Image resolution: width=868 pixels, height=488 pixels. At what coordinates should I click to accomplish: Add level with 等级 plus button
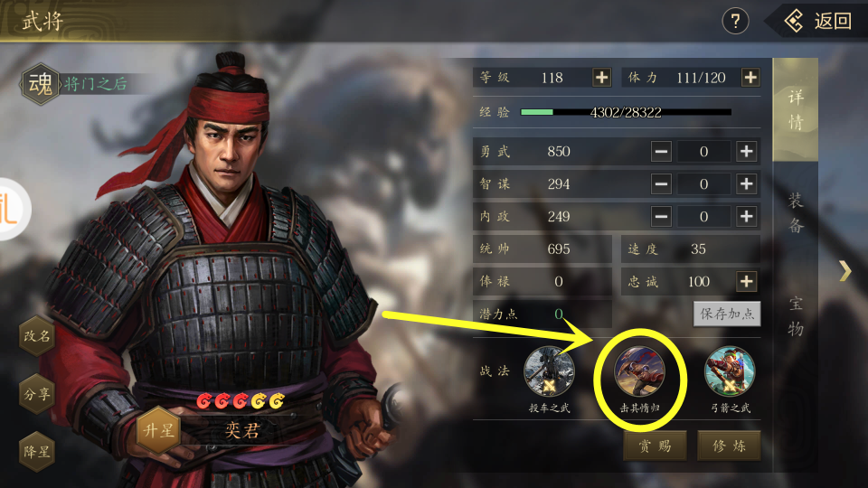(602, 78)
